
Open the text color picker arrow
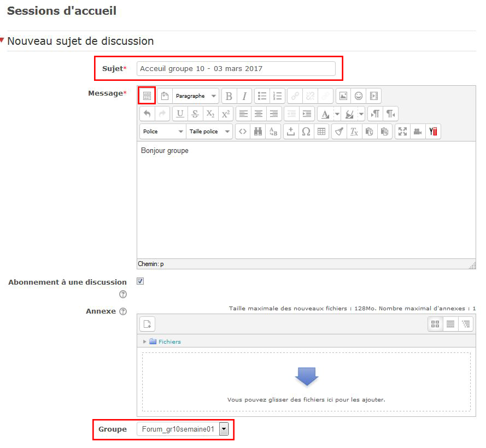point(337,114)
